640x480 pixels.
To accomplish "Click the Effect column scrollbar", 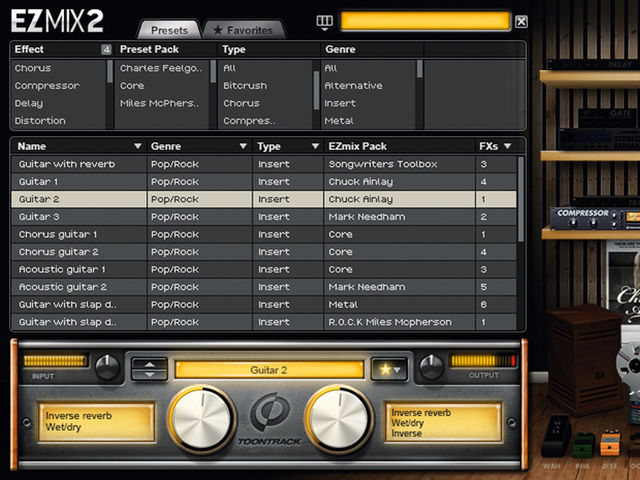I will (109, 71).
